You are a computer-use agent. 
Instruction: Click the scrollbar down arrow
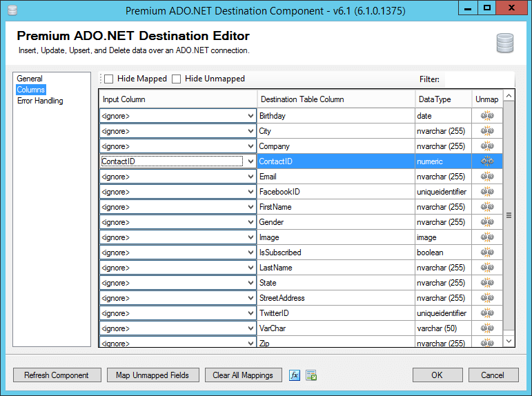coord(509,341)
